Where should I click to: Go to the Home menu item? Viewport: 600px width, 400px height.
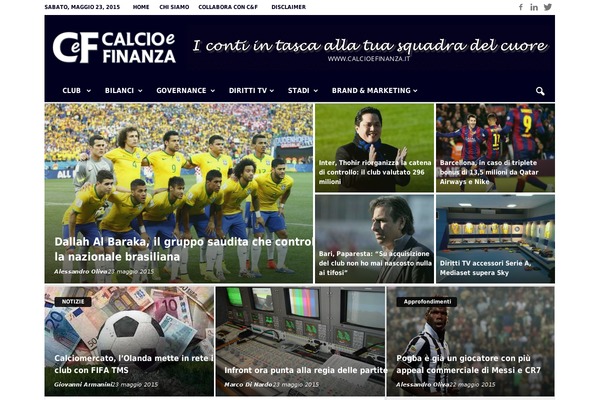pyautogui.click(x=141, y=7)
